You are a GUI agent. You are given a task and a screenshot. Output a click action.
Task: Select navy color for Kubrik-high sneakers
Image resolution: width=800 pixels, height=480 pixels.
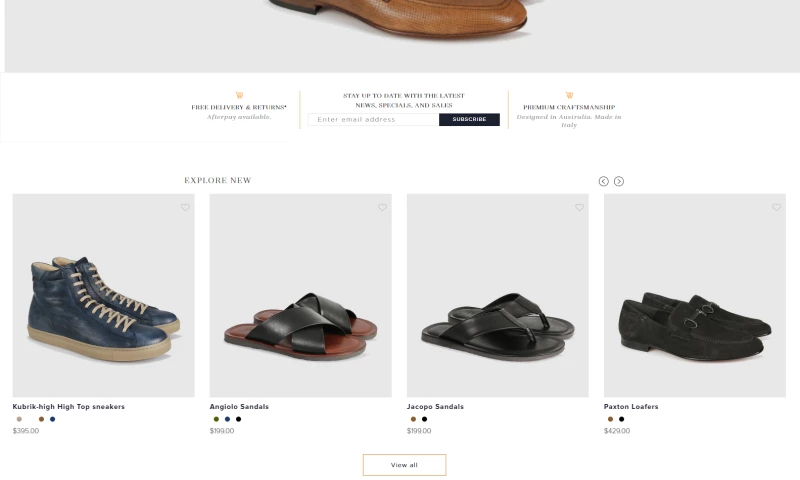(53, 419)
